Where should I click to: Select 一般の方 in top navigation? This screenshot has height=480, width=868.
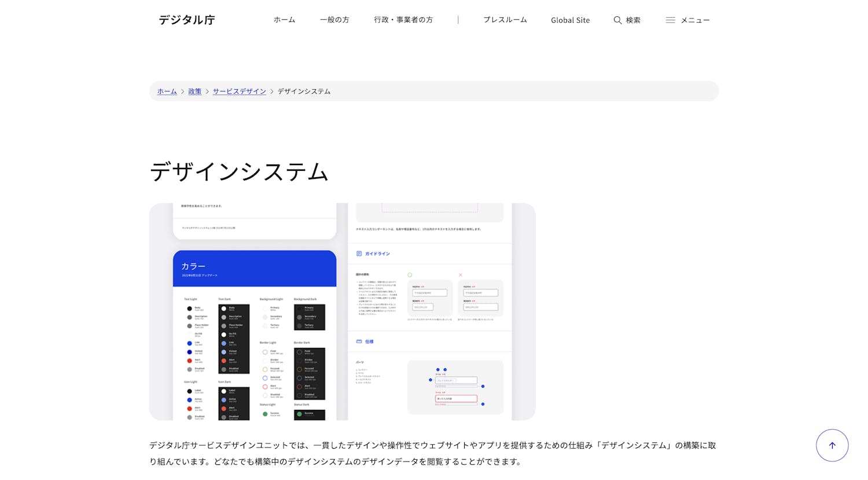(x=334, y=20)
